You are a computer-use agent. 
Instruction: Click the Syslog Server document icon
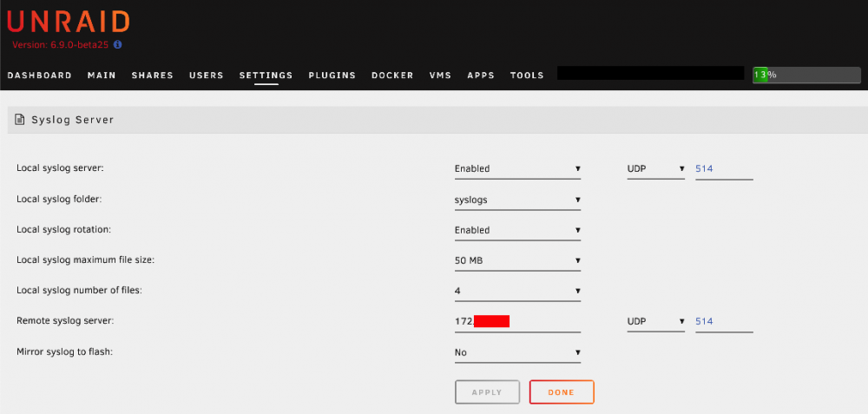(x=20, y=119)
